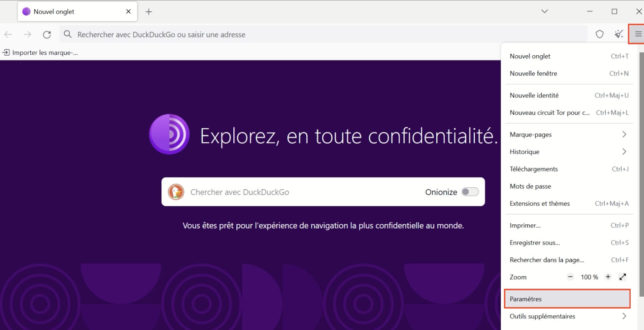Click the heading Explorez, en toute confidentialité.

tap(349, 136)
